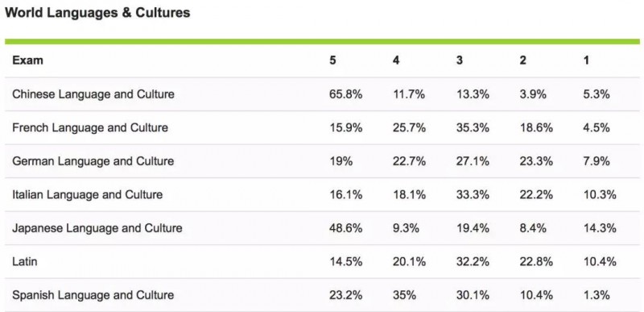Click the 10.3% value for Italian
The width and height of the screenshot is (644, 312).
click(x=600, y=195)
